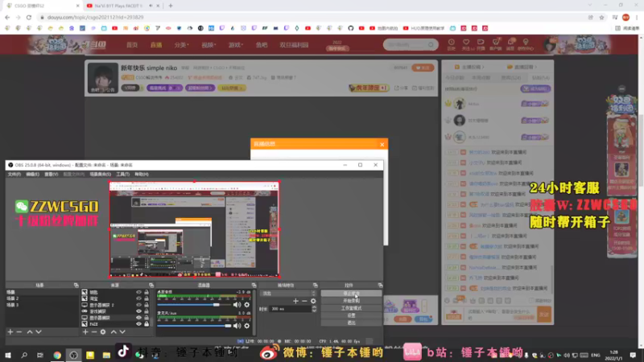Open source properties gear icon
The width and height of the screenshot is (644, 362).
tap(103, 331)
